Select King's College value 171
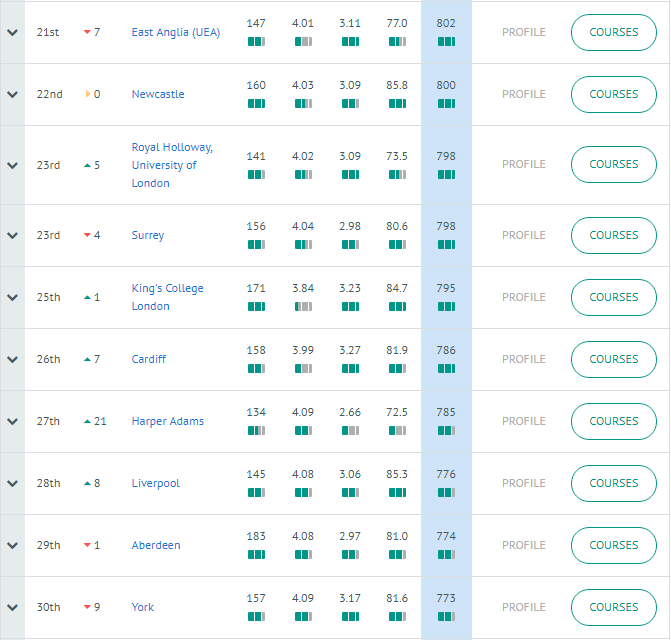The width and height of the screenshot is (671, 640). point(256,288)
